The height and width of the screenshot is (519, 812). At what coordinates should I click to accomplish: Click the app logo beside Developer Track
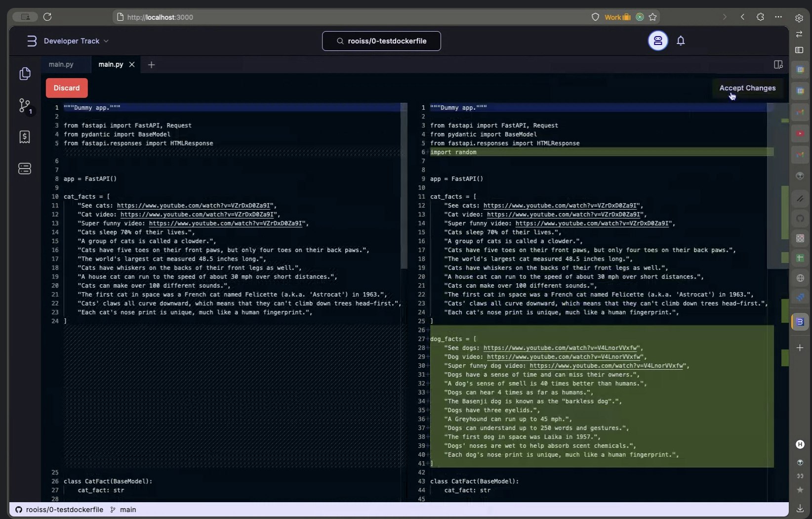[32, 41]
